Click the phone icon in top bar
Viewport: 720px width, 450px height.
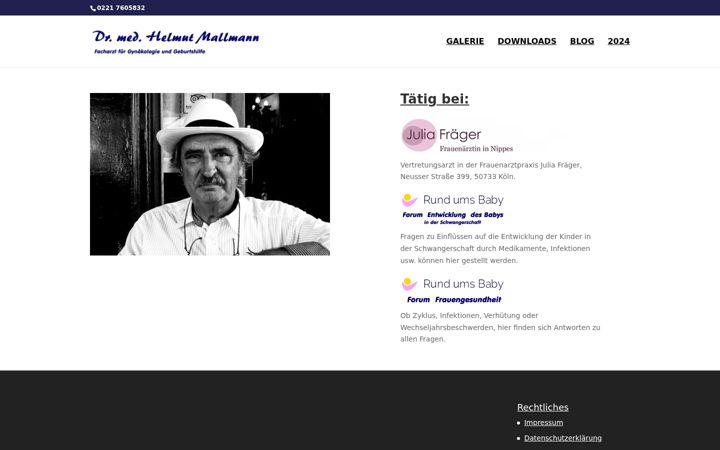tap(93, 8)
